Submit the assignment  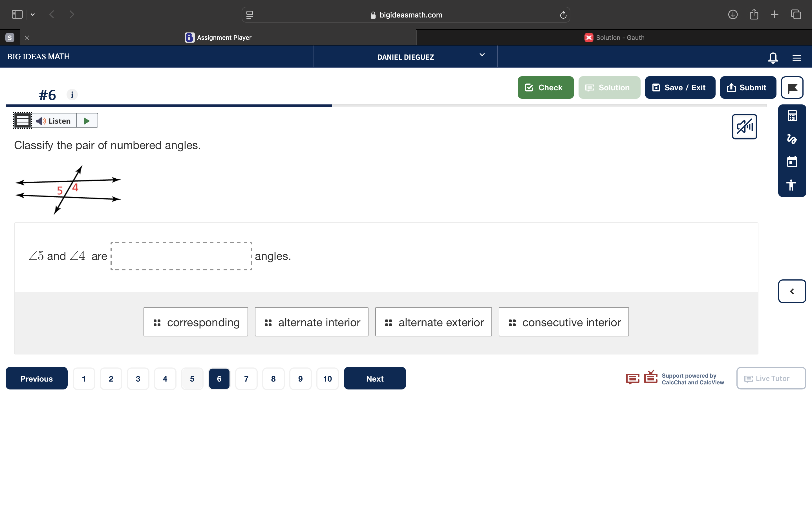click(748, 88)
